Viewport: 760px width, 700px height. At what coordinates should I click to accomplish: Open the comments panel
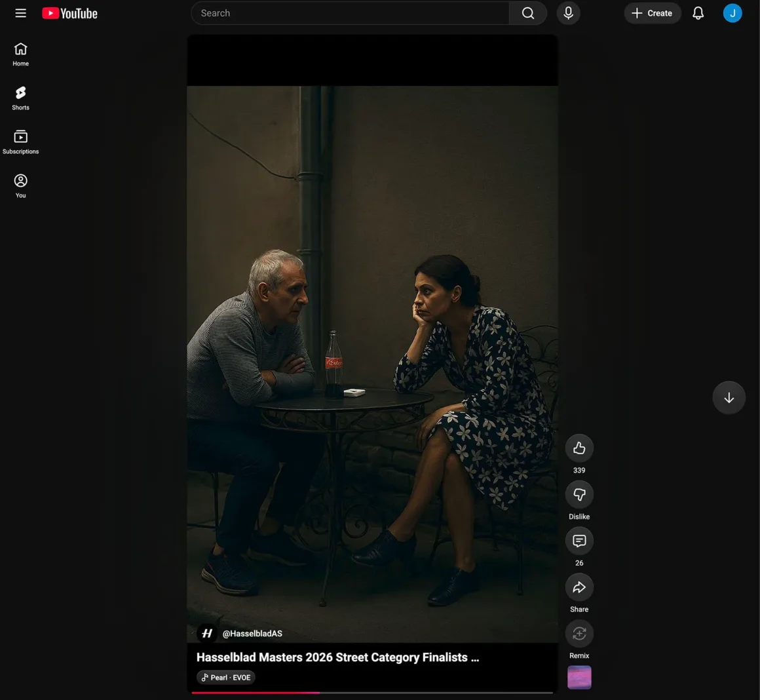point(579,541)
